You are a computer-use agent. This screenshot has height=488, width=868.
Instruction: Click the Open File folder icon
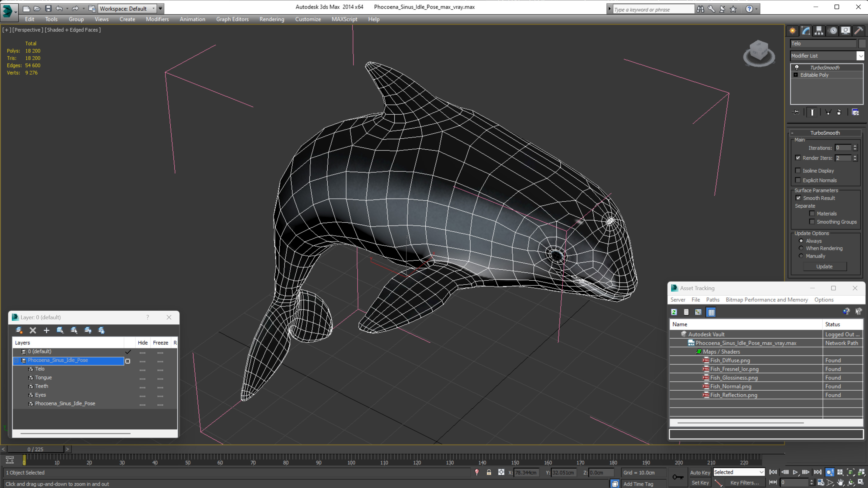pyautogui.click(x=37, y=9)
